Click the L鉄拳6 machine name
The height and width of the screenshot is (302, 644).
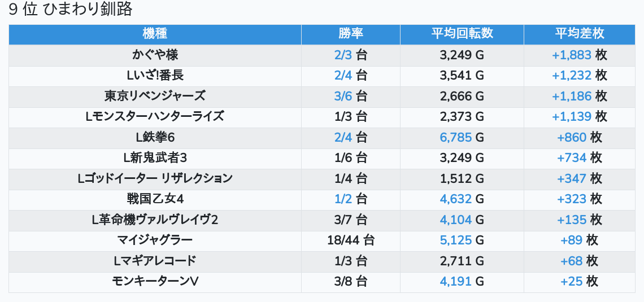coord(155,137)
